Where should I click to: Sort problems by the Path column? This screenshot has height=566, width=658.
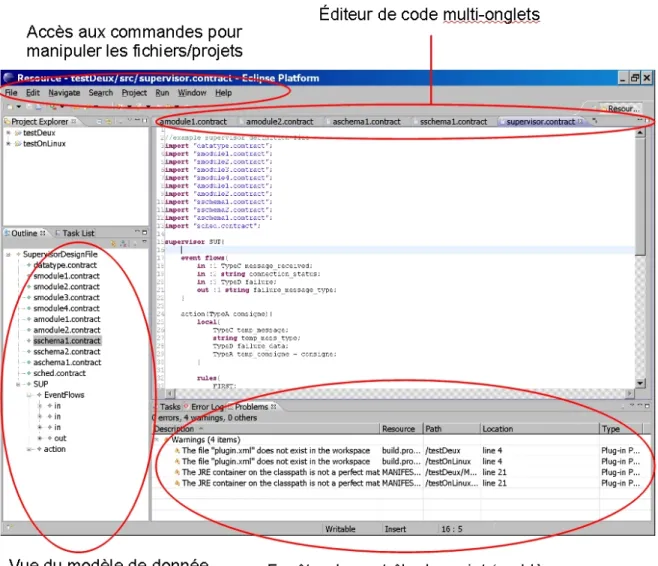(452, 429)
